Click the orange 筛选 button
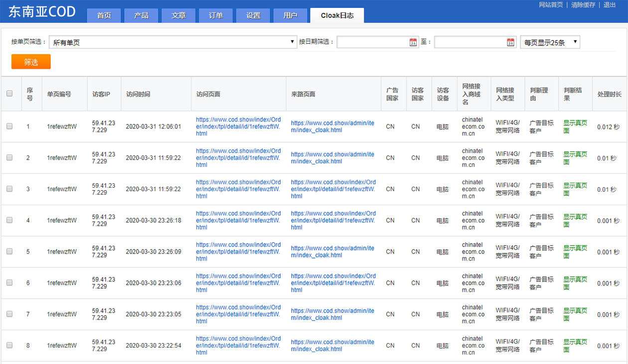This screenshot has width=628, height=364. 31,62
